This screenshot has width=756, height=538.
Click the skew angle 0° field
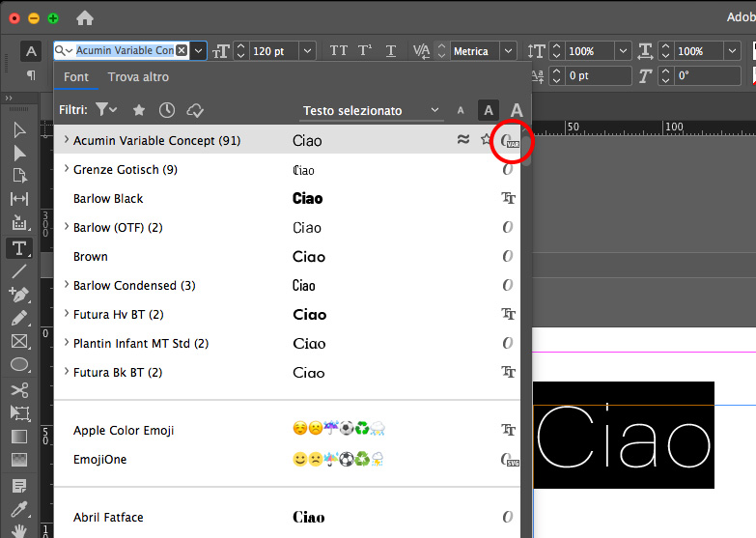pos(708,75)
